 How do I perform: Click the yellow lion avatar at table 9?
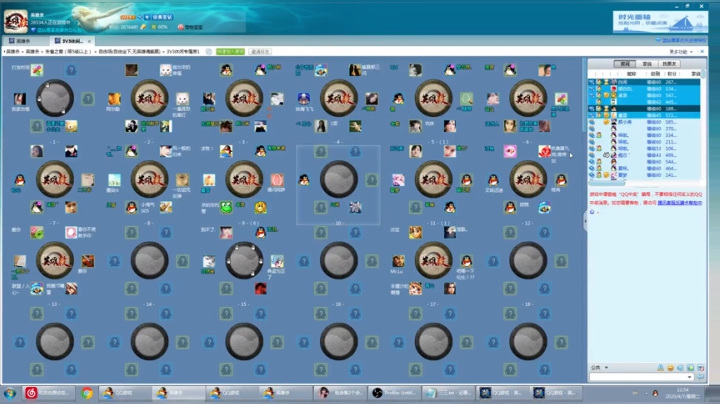(x=261, y=208)
